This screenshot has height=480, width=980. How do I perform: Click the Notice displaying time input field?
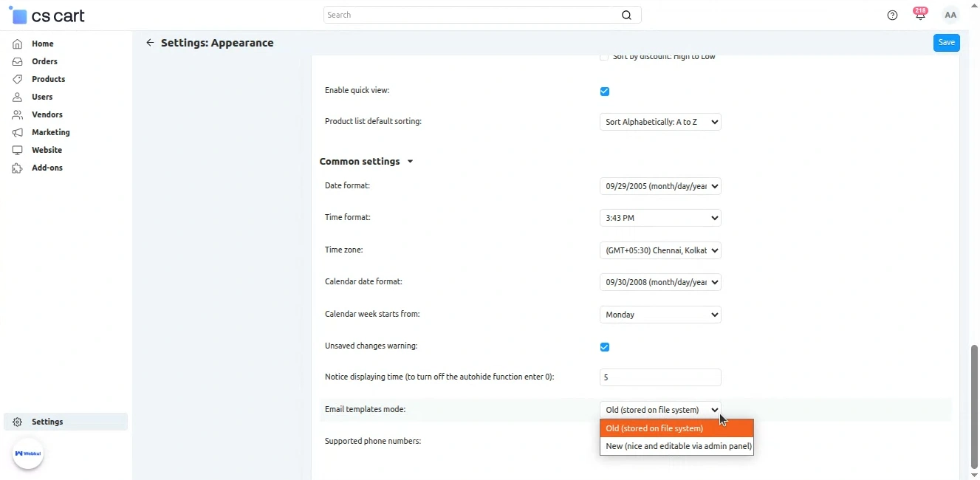tap(660, 377)
